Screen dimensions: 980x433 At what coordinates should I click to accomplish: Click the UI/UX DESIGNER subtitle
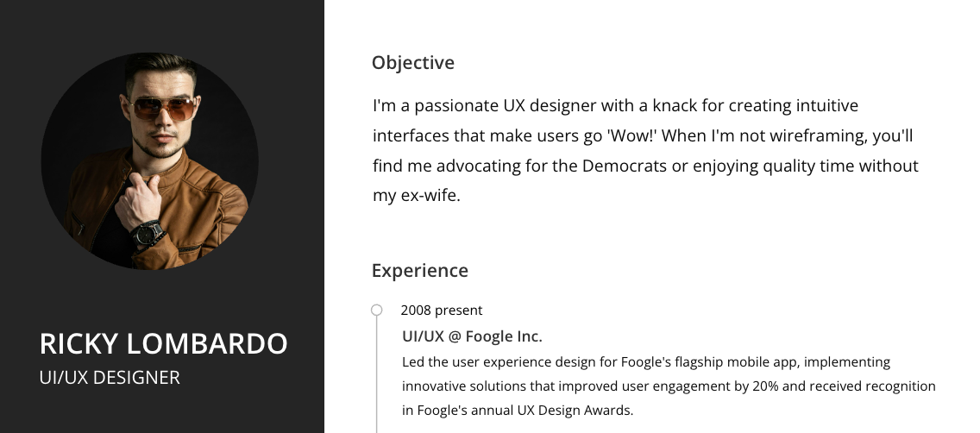coord(110,378)
